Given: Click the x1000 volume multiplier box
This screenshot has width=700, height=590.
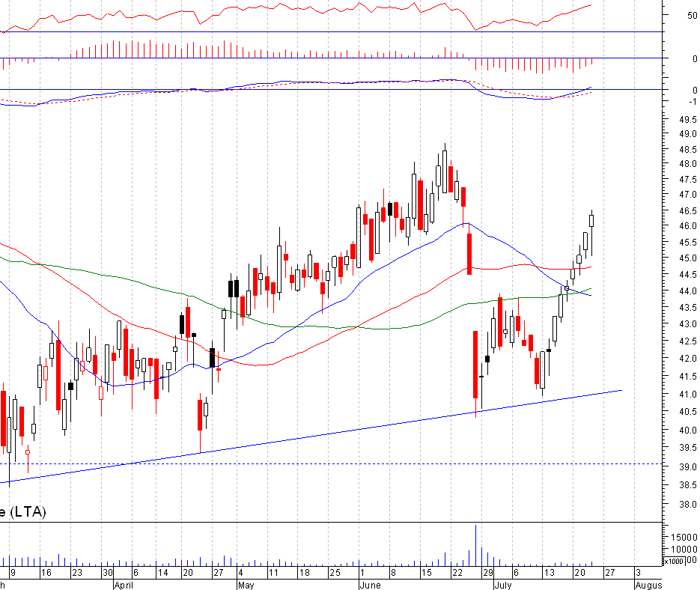Looking at the screenshot, I should click(673, 561).
